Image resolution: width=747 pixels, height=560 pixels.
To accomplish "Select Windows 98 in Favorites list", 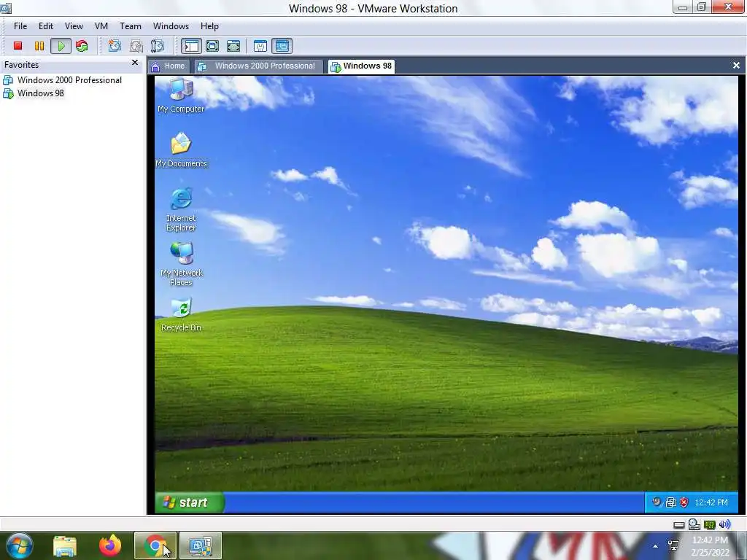I will [x=34, y=93].
